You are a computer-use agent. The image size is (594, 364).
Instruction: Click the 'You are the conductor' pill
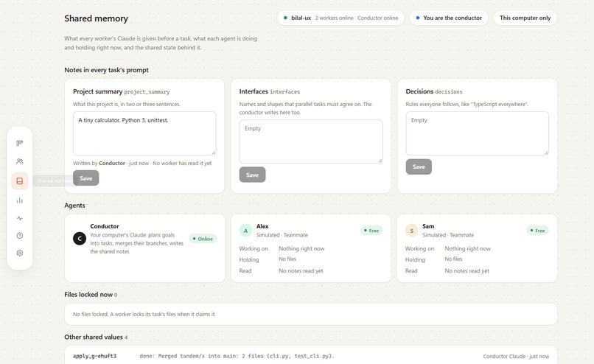pyautogui.click(x=449, y=18)
